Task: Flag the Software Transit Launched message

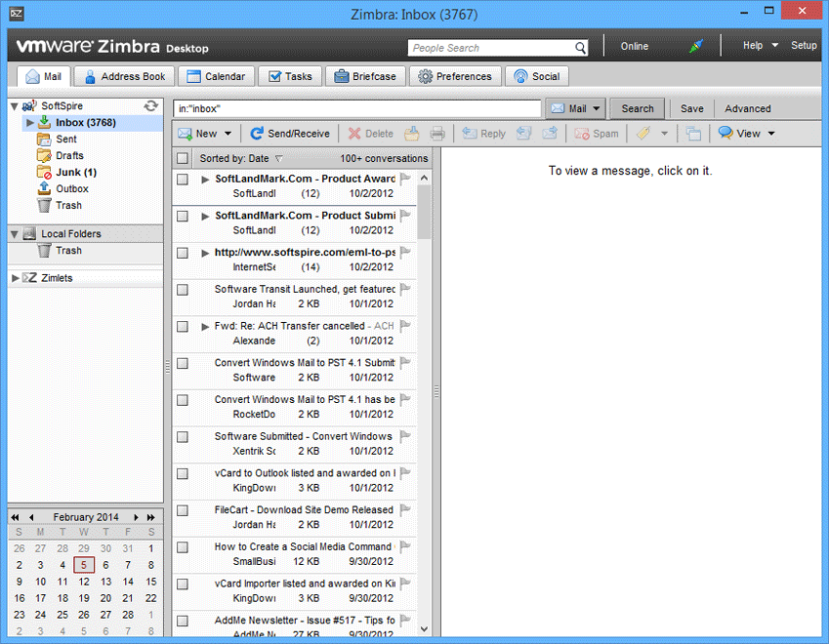Action: pos(406,289)
